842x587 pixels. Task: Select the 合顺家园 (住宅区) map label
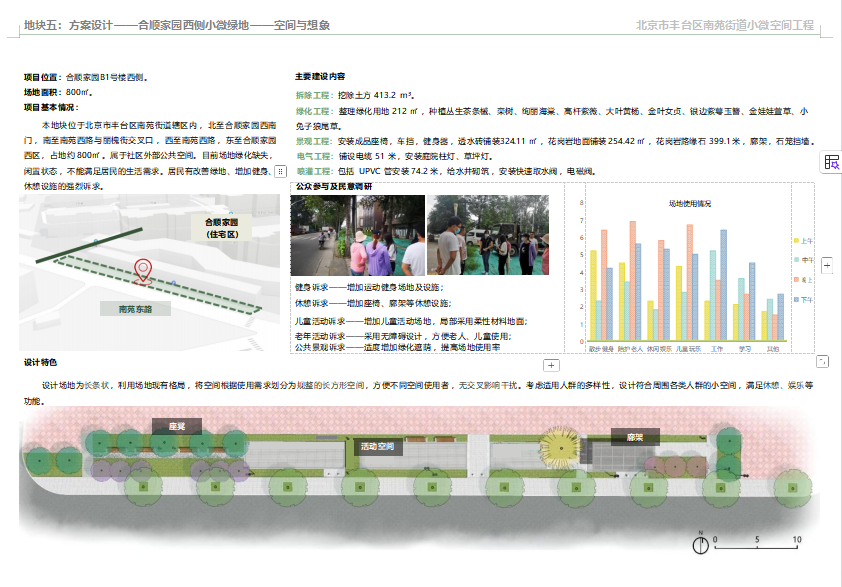pyautogui.click(x=220, y=228)
